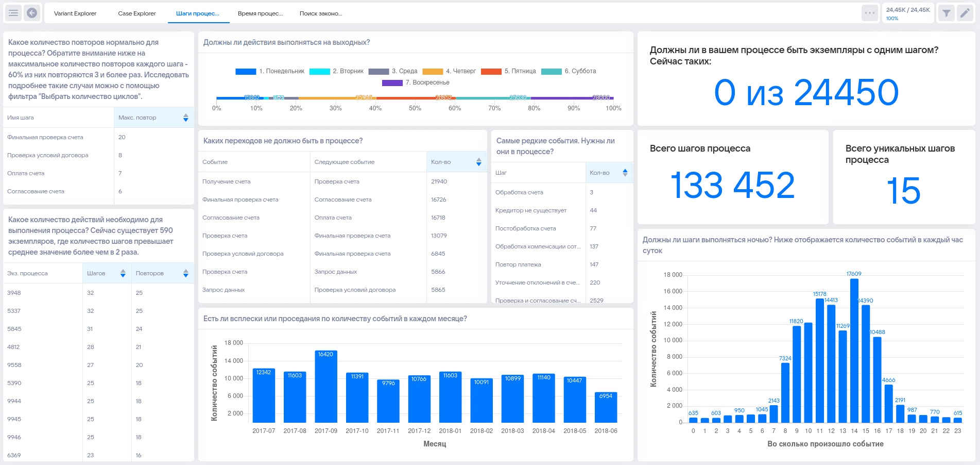
Task: Click the 2017-07 bar with 12342 events
Action: (264, 395)
